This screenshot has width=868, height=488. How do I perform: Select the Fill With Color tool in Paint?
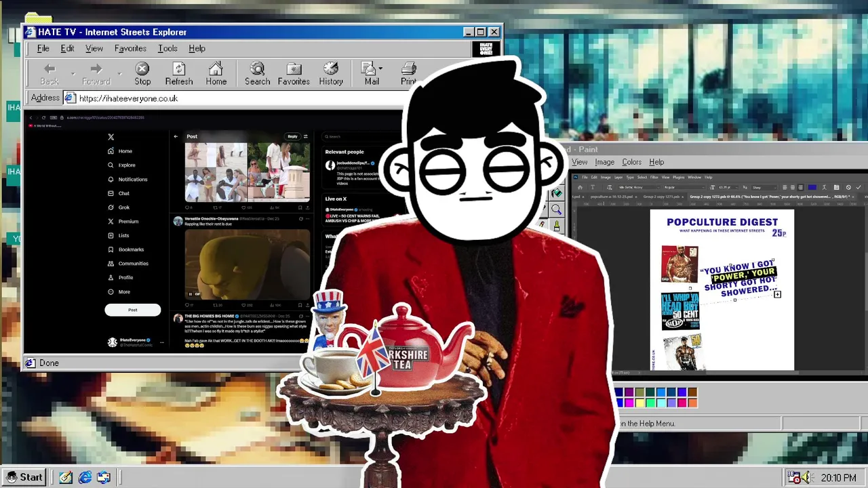[x=557, y=194]
